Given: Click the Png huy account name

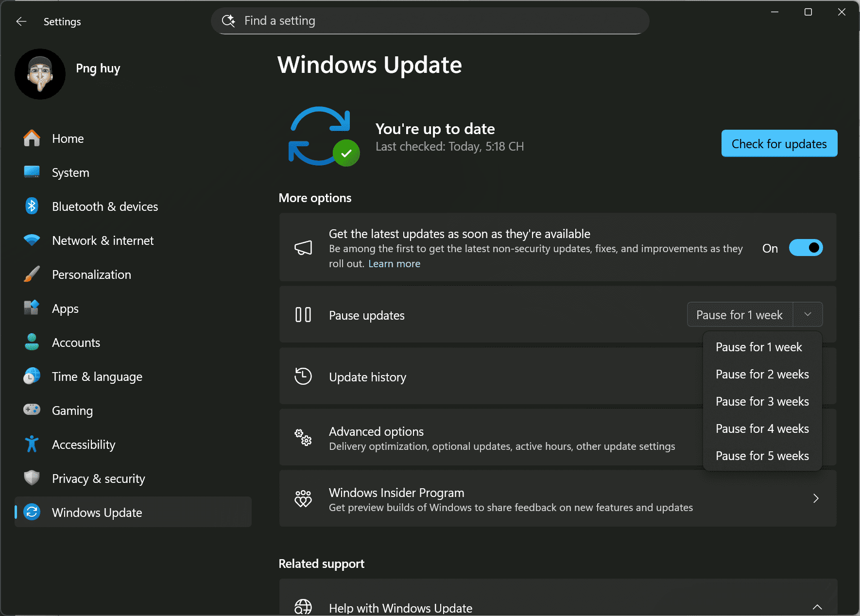Looking at the screenshot, I should pos(98,68).
